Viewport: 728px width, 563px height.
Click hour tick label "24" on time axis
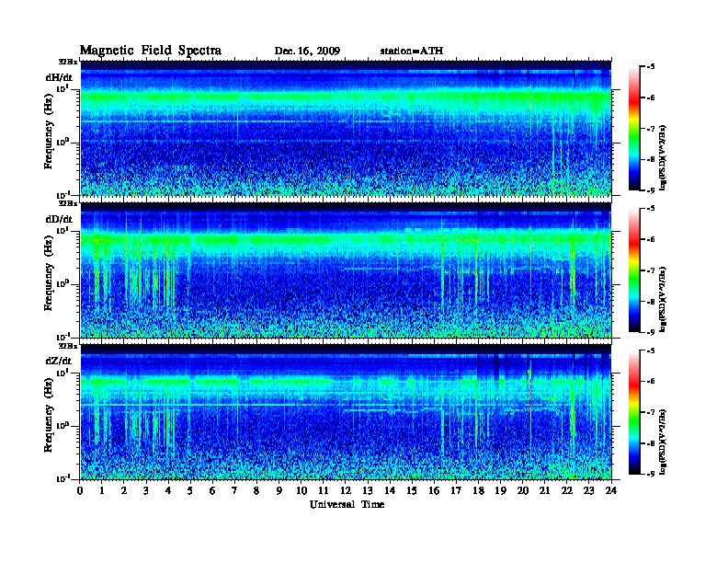[x=611, y=490]
